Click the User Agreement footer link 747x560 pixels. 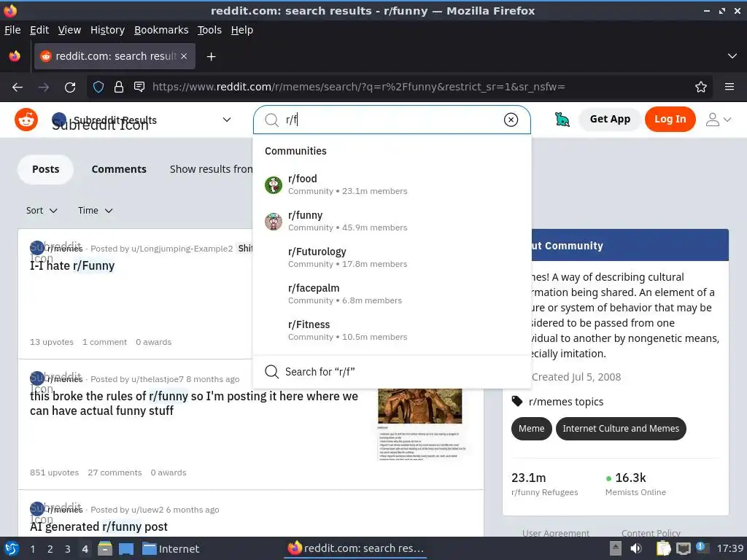click(x=555, y=533)
